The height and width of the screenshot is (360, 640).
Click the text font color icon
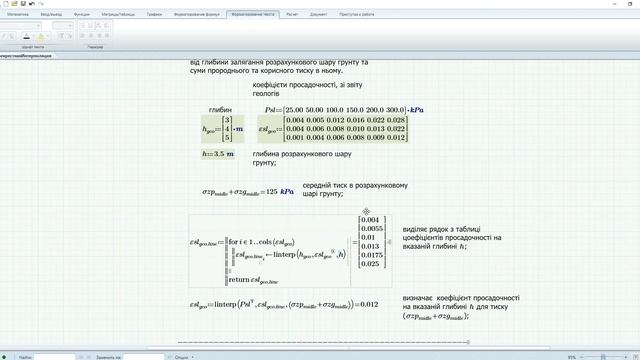[x=27, y=36]
